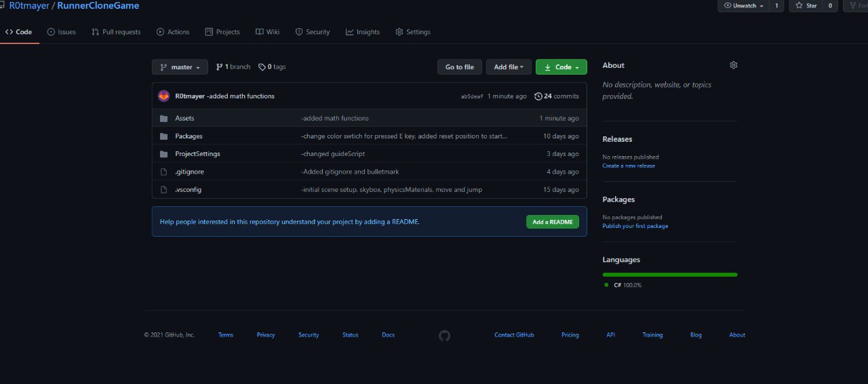Open the Contact GitHub footer link
The height and width of the screenshot is (384, 868).
pyautogui.click(x=514, y=335)
